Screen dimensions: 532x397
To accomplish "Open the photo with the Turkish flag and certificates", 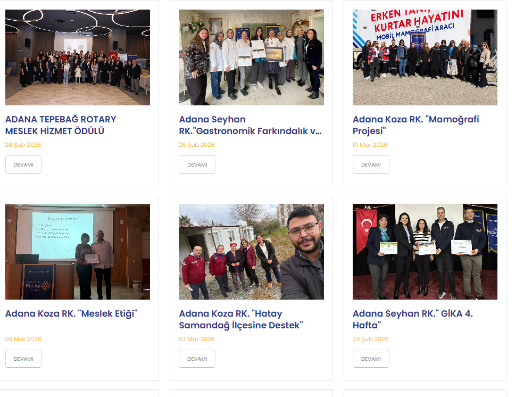I will (425, 251).
